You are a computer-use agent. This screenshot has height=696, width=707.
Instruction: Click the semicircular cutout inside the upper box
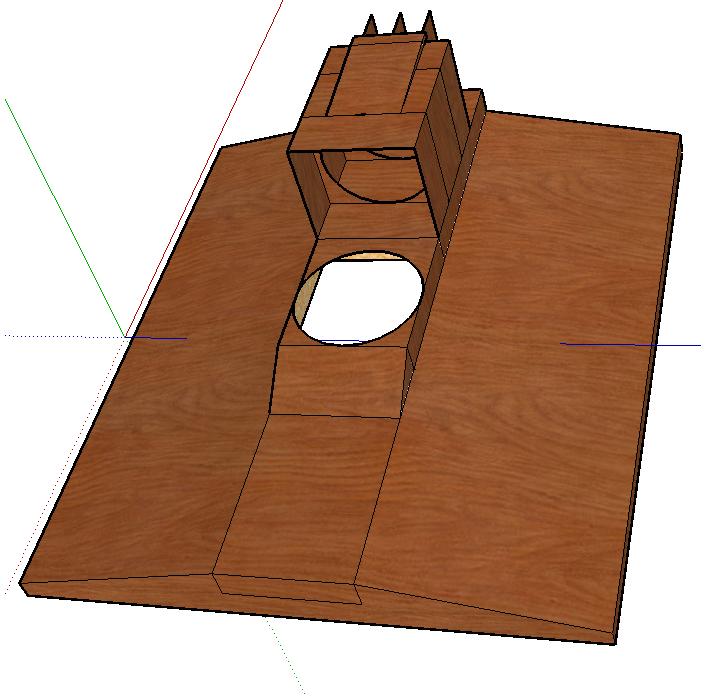(374, 178)
